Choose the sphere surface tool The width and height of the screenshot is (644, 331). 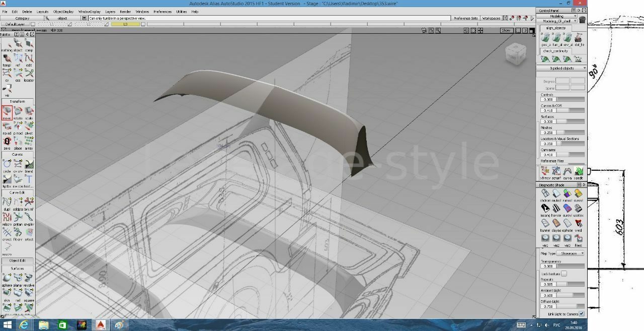[7, 279]
